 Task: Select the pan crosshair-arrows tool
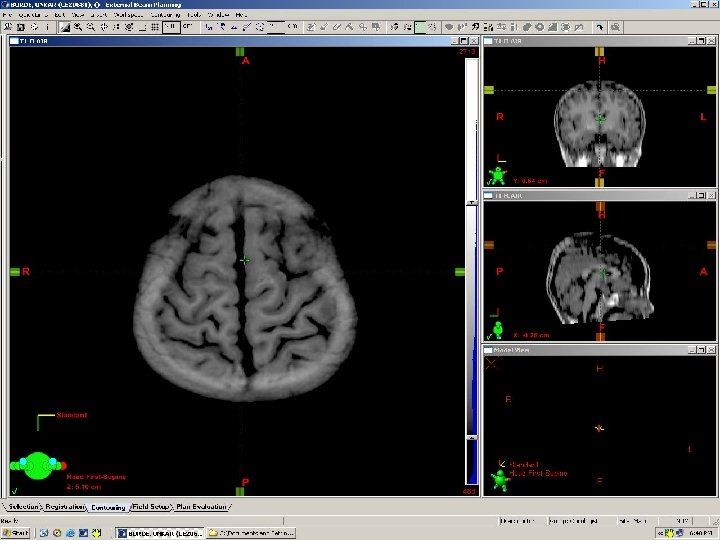[x=104, y=27]
